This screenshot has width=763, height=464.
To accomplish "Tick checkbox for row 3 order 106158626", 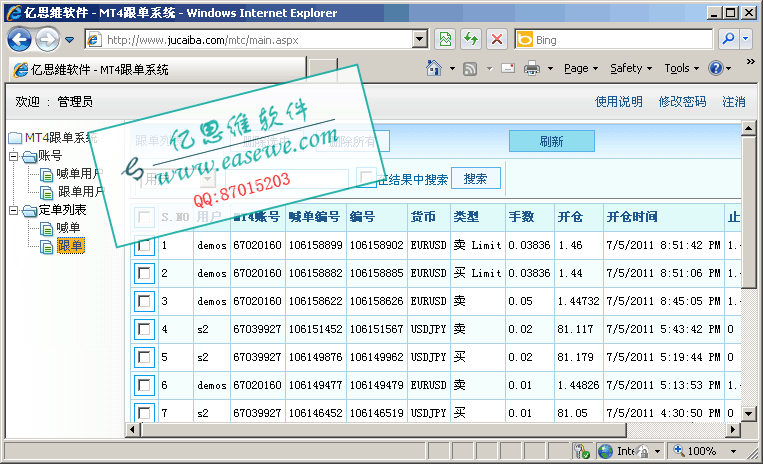I will coord(145,302).
